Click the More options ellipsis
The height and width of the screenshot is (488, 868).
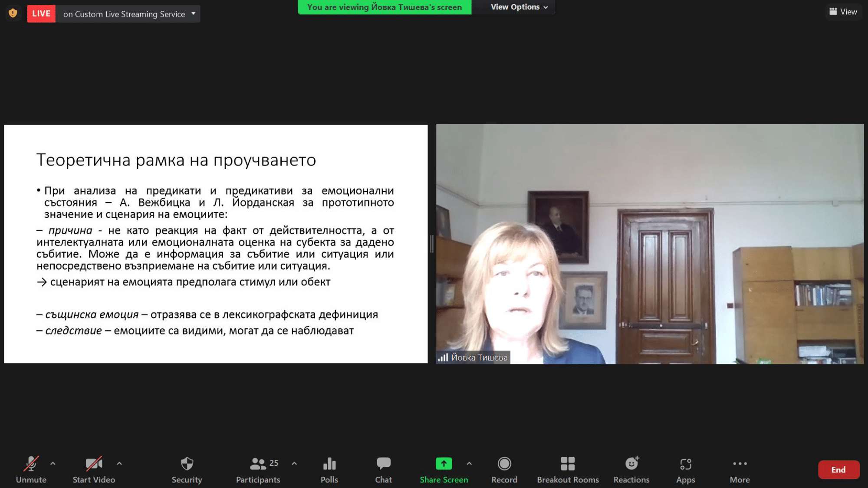[740, 464]
